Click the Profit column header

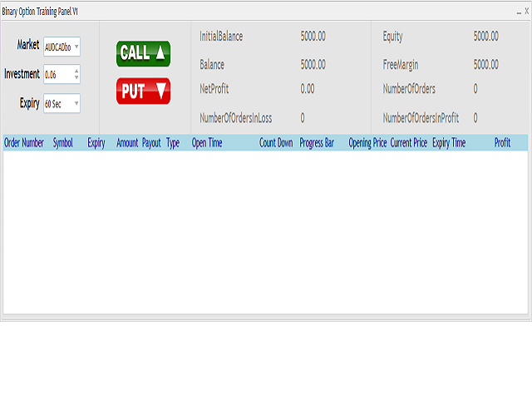(x=502, y=143)
